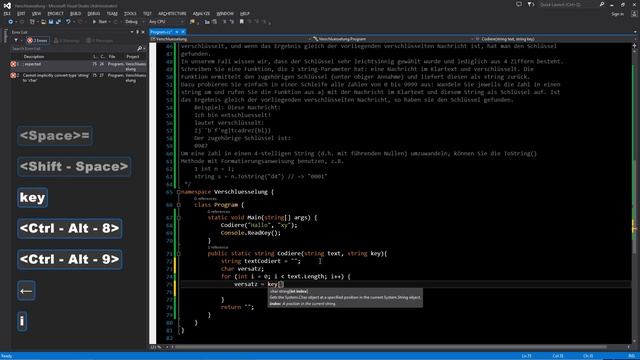The image size is (640, 360).
Task: Open the HELP menu
Action: [x=244, y=13]
